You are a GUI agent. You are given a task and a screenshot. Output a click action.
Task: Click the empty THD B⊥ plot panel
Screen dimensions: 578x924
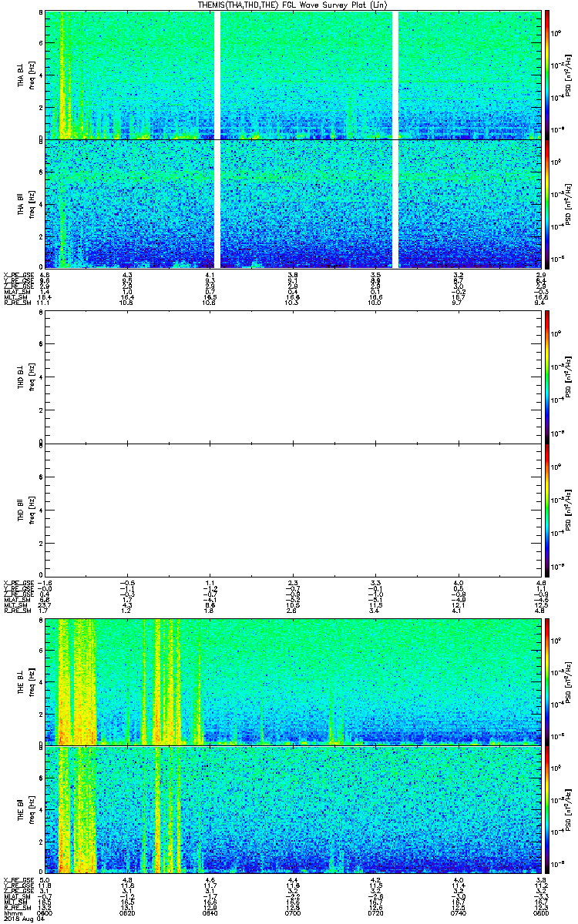294,377
